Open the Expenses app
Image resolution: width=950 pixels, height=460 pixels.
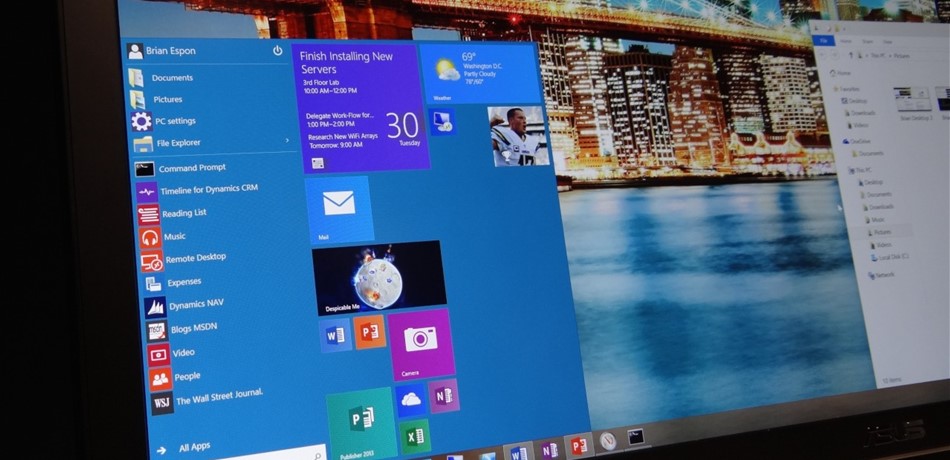173,283
